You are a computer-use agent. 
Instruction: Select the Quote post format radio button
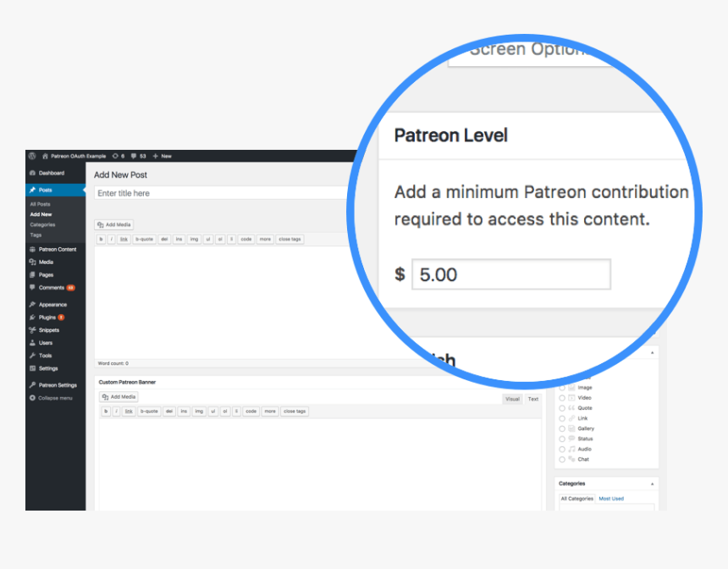tap(562, 408)
